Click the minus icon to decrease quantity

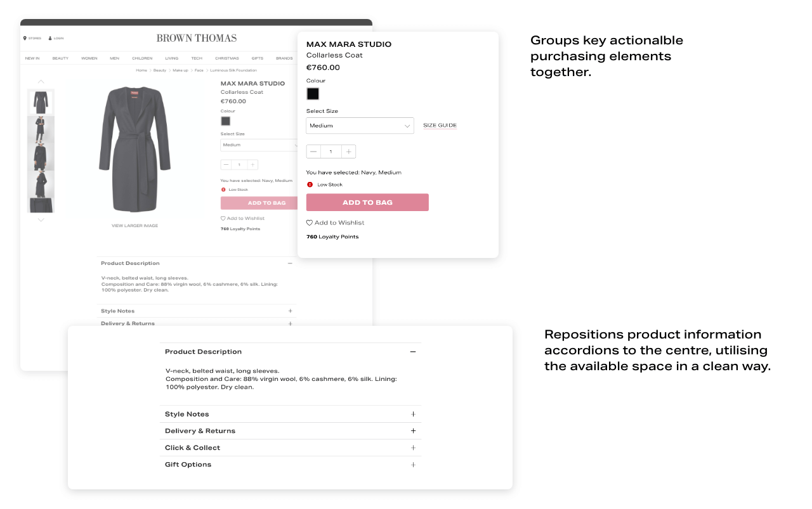click(x=313, y=151)
